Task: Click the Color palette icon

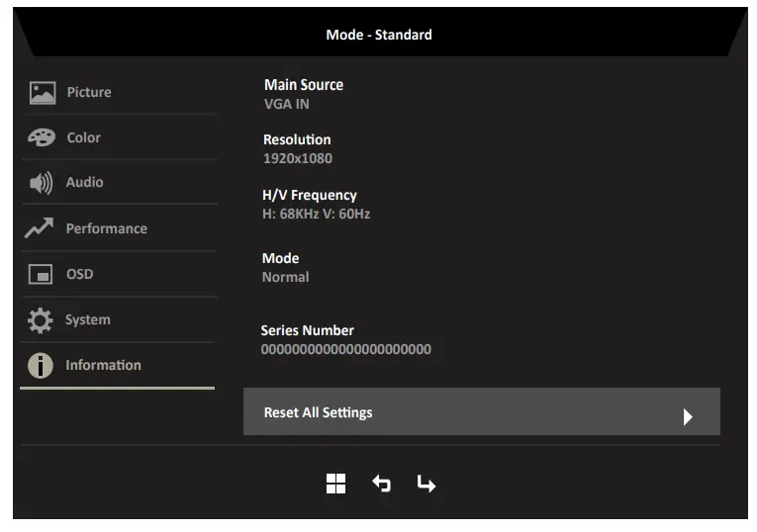Action: coord(42,138)
